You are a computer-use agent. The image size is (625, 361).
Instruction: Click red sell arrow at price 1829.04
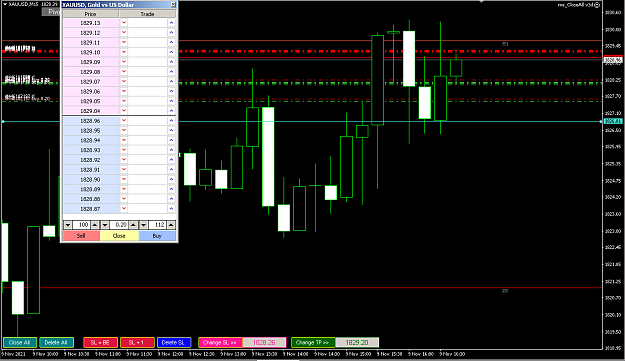124,110
